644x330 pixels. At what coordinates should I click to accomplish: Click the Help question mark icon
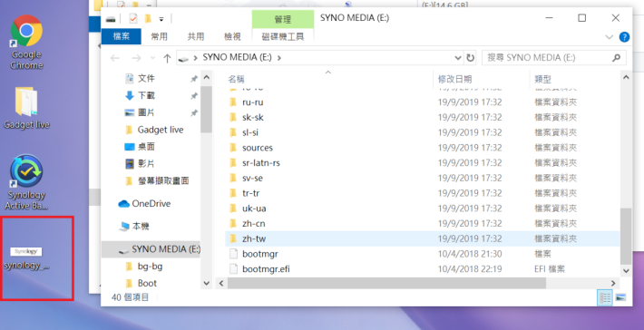pos(624,37)
